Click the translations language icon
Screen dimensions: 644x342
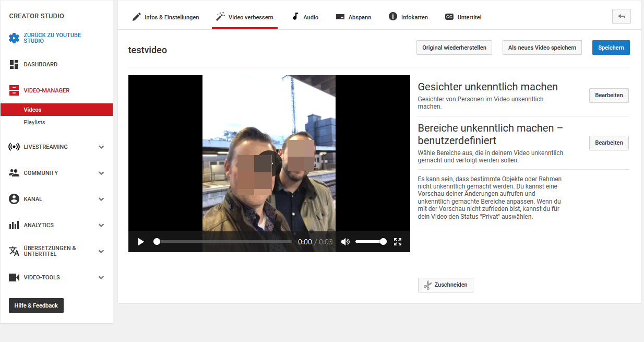pyautogui.click(x=14, y=251)
